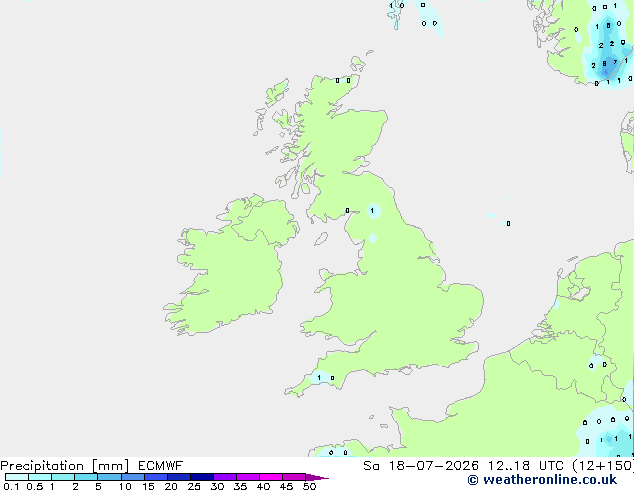Click the 5–10 mm legend color swatch
This screenshot has width=634, height=490.
(109, 477)
